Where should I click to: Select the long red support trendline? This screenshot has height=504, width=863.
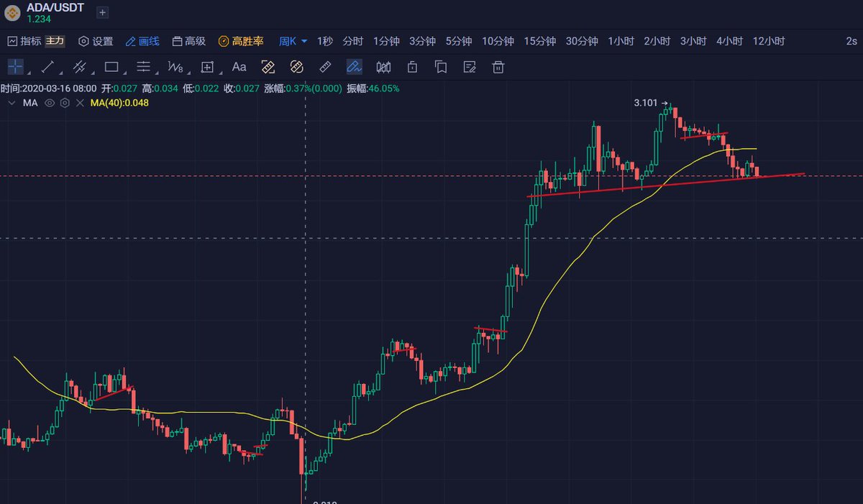click(x=665, y=185)
